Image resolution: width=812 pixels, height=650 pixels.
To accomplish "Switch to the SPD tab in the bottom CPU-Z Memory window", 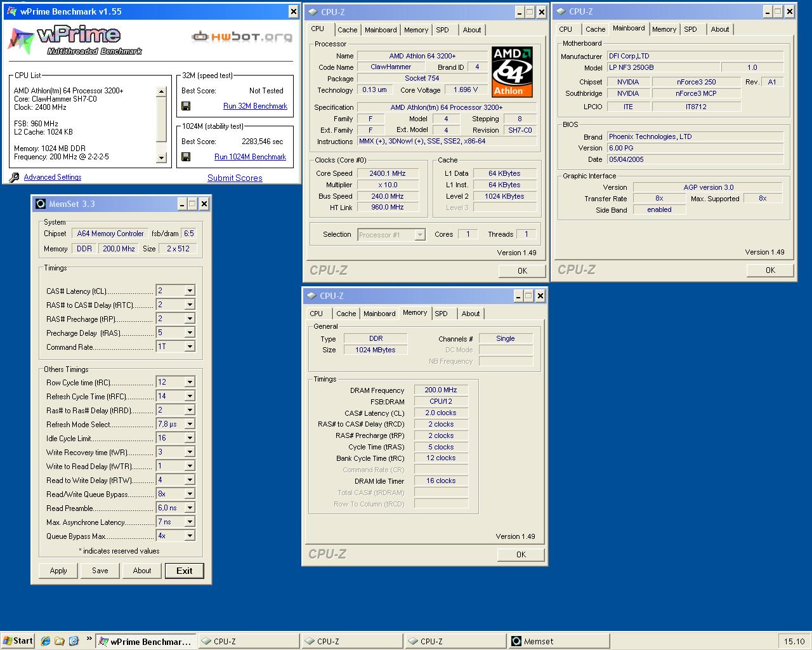I will (x=442, y=314).
